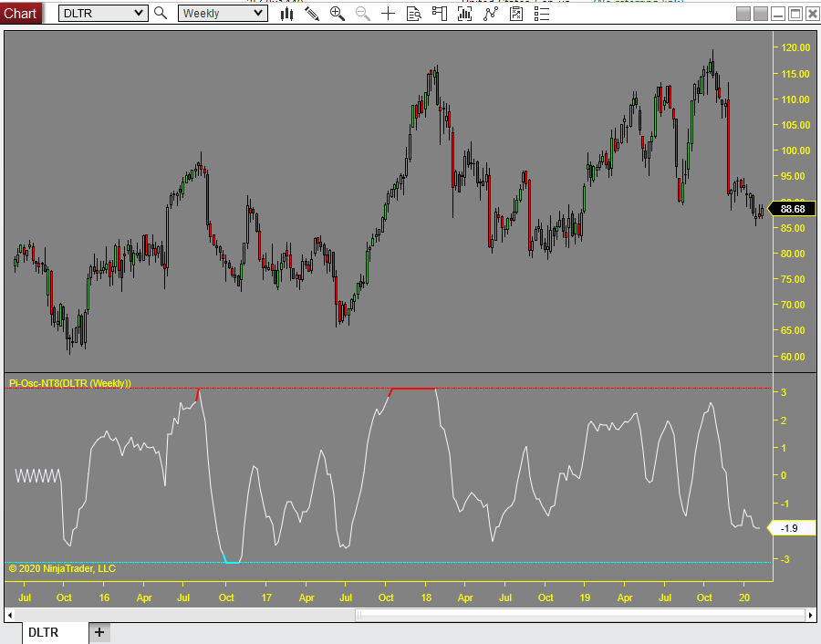The image size is (821, 644).
Task: Expand the DLTR instrument dropdown
Action: tap(138, 13)
